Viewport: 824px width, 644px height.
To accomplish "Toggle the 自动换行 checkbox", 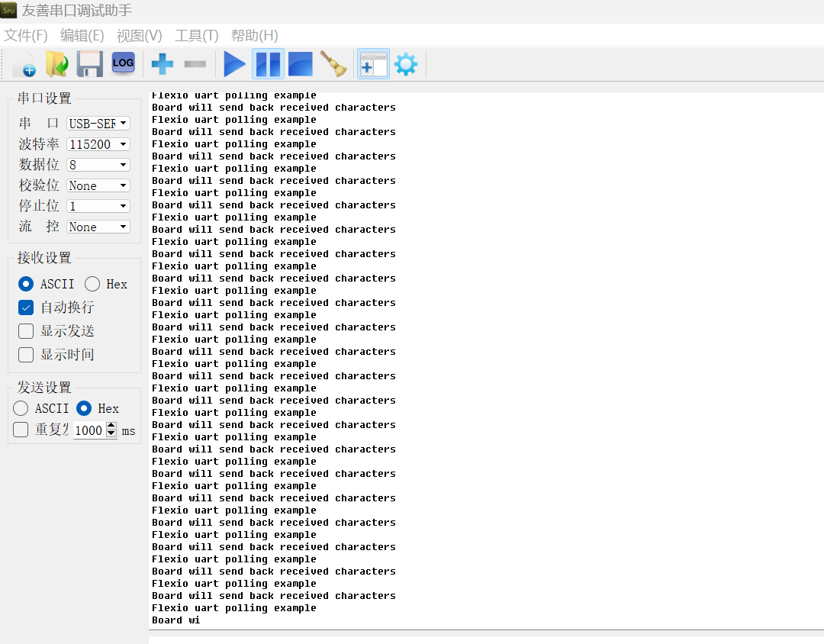I will point(26,308).
